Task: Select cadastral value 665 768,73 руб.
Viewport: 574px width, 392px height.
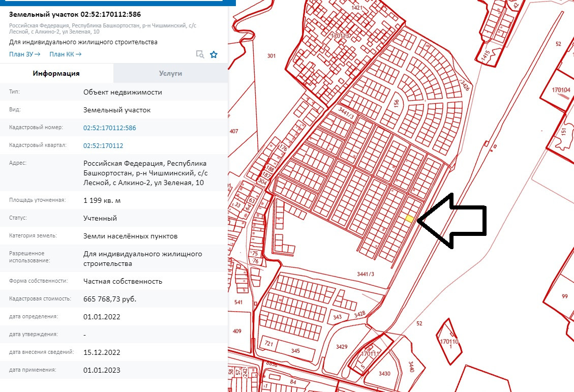Action: [110, 299]
